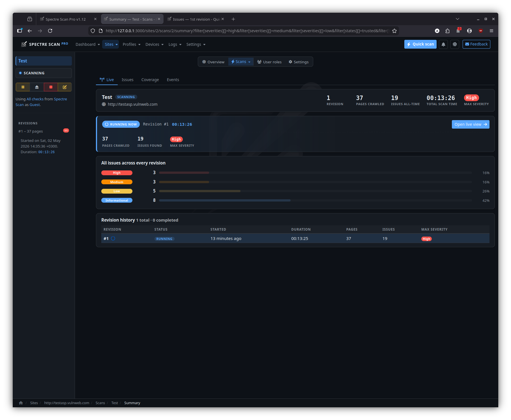The height and width of the screenshot is (420, 511).
Task: Select the Live tab
Action: tap(107, 80)
